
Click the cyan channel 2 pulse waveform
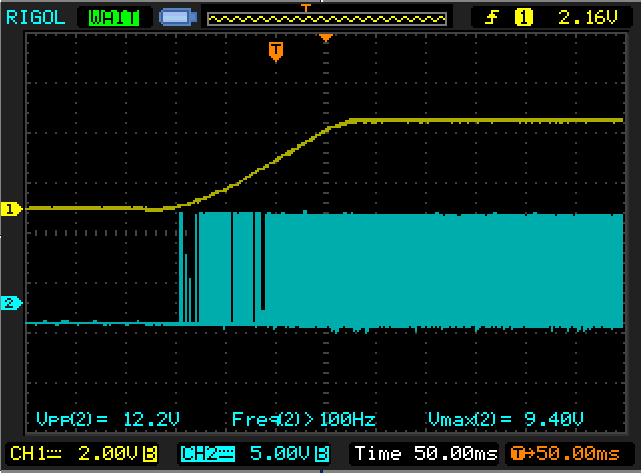pyautogui.click(x=401, y=270)
